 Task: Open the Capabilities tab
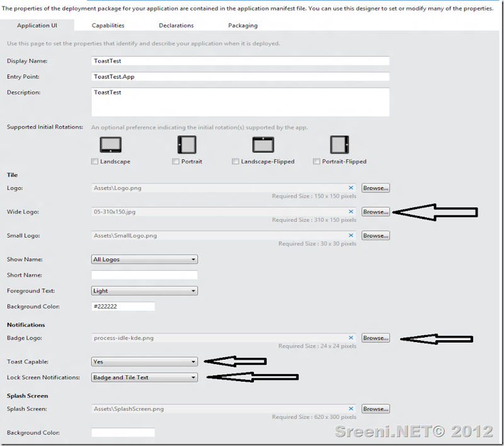[x=108, y=25]
